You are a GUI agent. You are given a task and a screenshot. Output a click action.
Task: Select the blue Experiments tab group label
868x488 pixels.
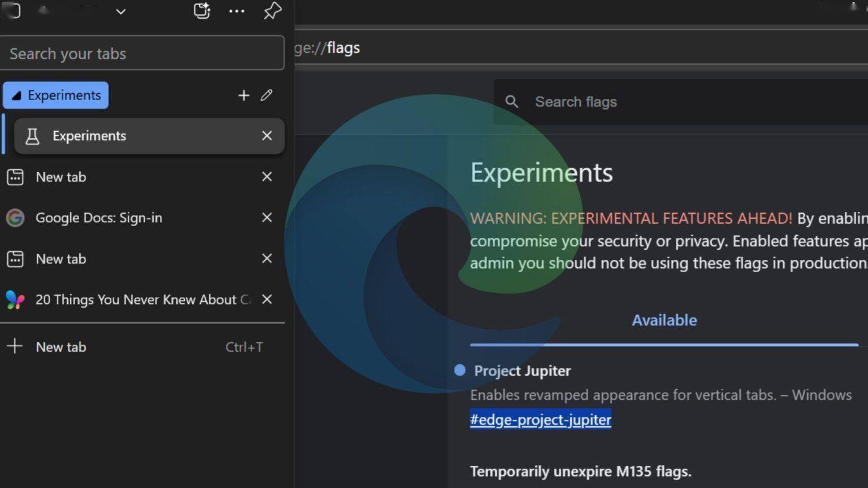(56, 95)
